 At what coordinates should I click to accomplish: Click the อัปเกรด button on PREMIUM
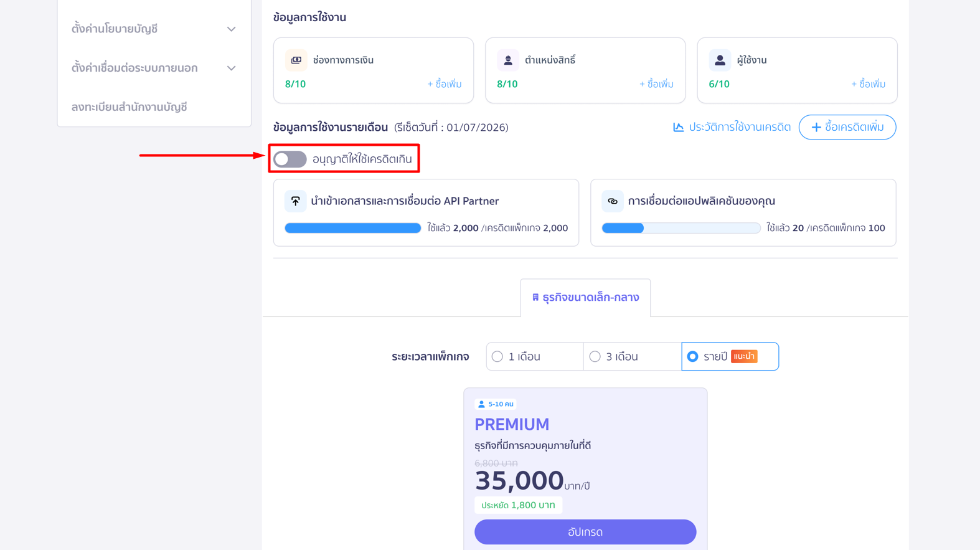pyautogui.click(x=585, y=532)
